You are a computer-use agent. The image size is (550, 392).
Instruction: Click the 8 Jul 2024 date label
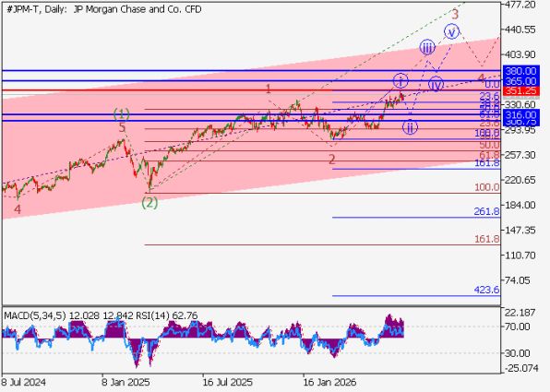click(23, 382)
